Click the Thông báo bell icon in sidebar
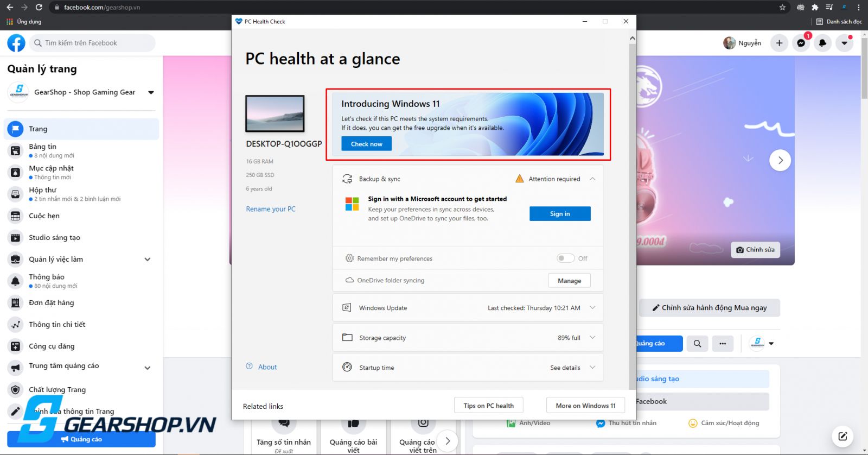 click(x=16, y=281)
